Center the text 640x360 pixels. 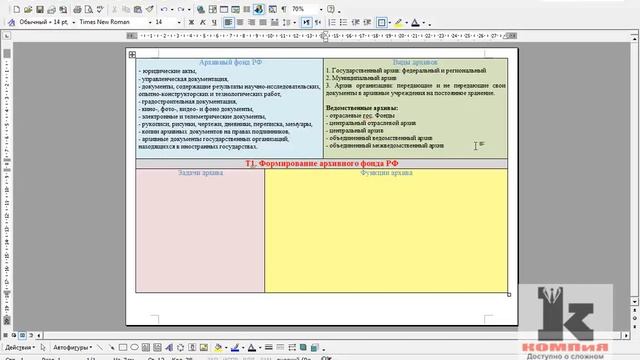[x=240, y=22]
